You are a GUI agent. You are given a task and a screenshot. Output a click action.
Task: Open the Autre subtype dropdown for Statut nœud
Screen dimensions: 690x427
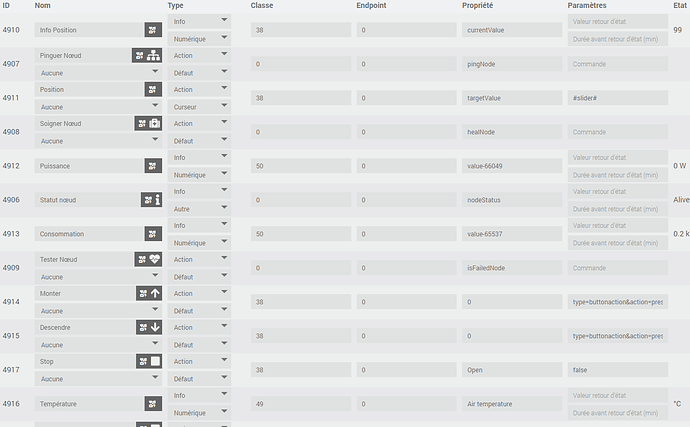pos(200,209)
